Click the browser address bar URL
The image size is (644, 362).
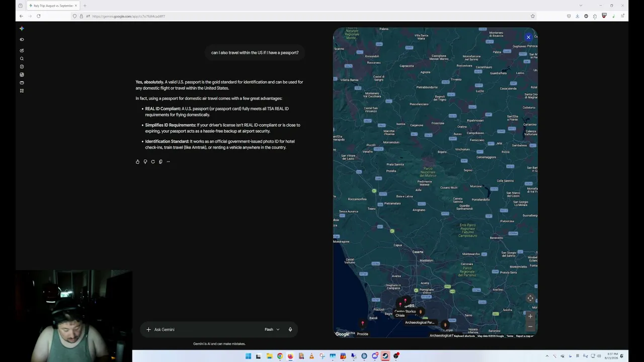click(x=129, y=16)
